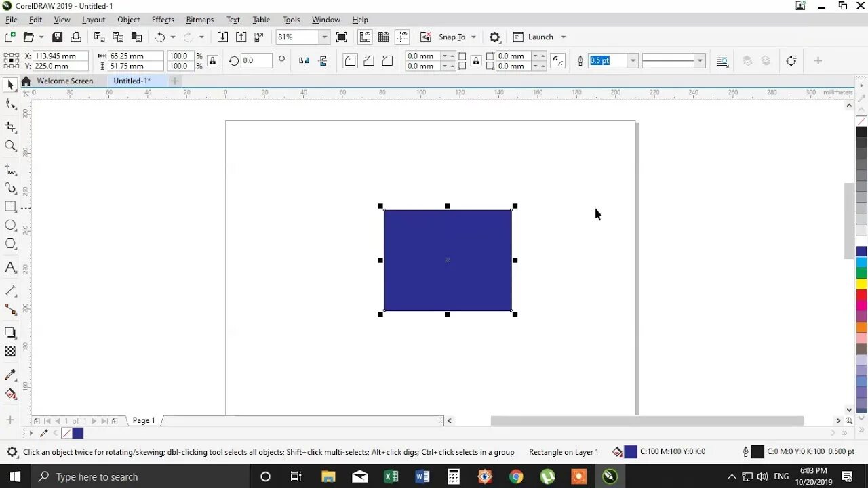The image size is (868, 488).
Task: Mirror the rectangle vertically
Action: [323, 61]
